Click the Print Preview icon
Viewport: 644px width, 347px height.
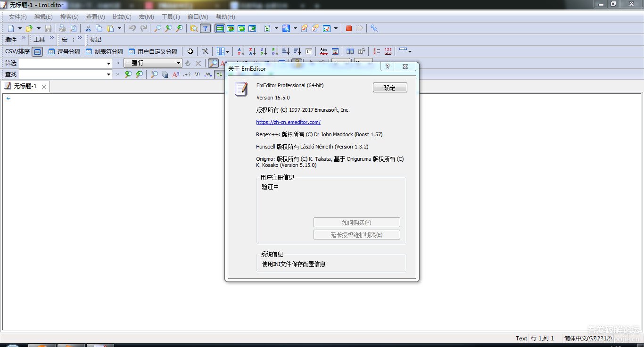pos(73,28)
